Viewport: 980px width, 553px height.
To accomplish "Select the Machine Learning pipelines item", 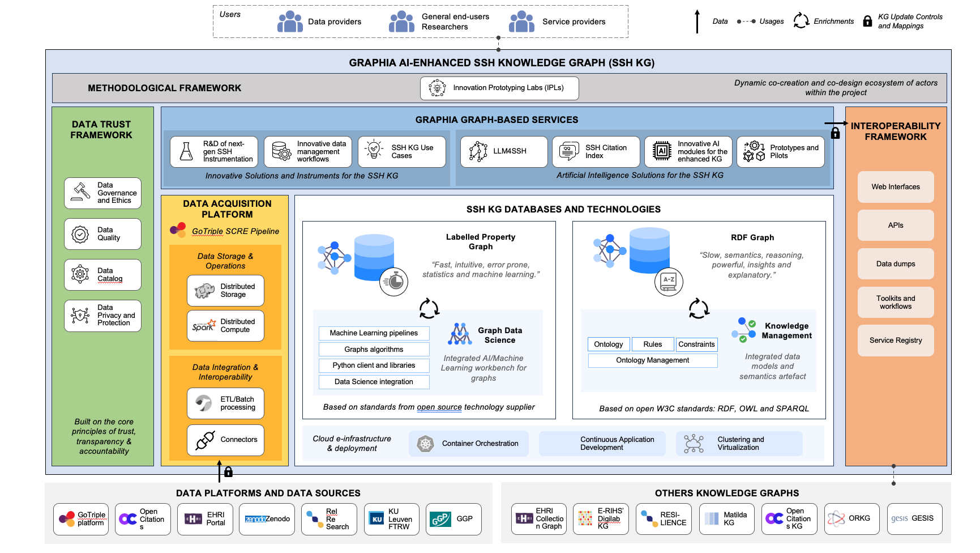I will tap(374, 333).
